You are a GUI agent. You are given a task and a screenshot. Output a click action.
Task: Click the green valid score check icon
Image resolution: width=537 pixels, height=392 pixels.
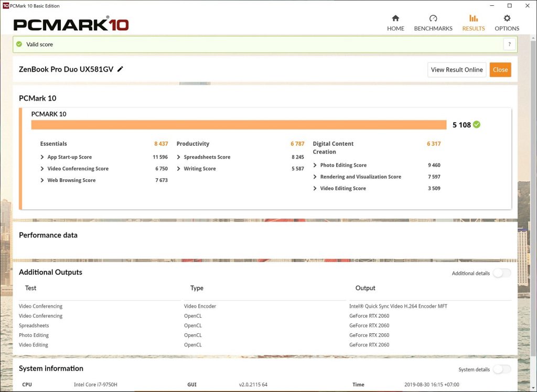click(19, 44)
